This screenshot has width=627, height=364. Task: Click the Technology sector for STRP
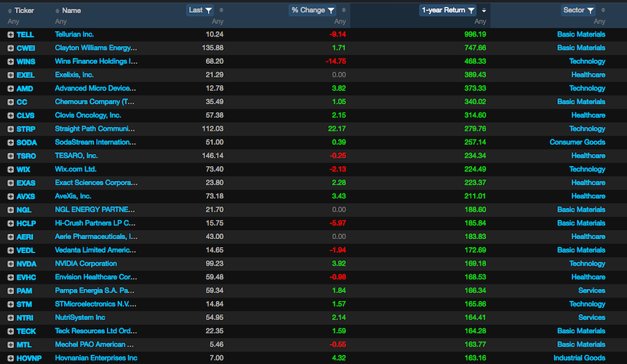pyautogui.click(x=587, y=129)
